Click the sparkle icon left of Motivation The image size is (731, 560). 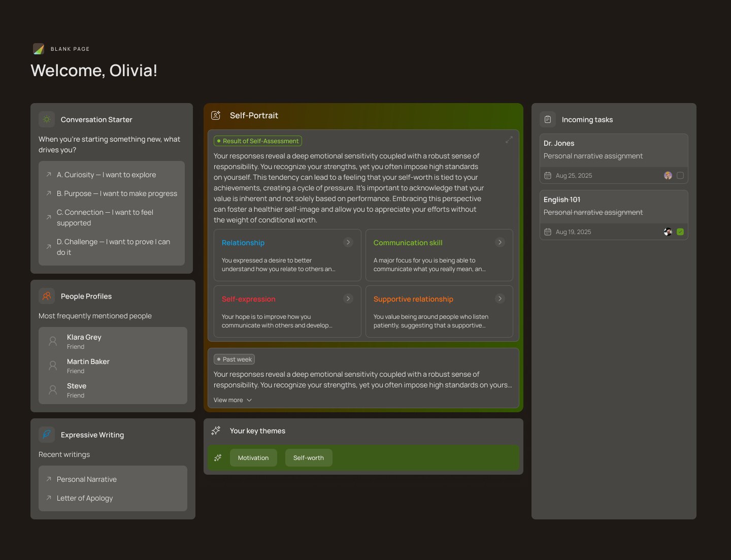pos(218,457)
